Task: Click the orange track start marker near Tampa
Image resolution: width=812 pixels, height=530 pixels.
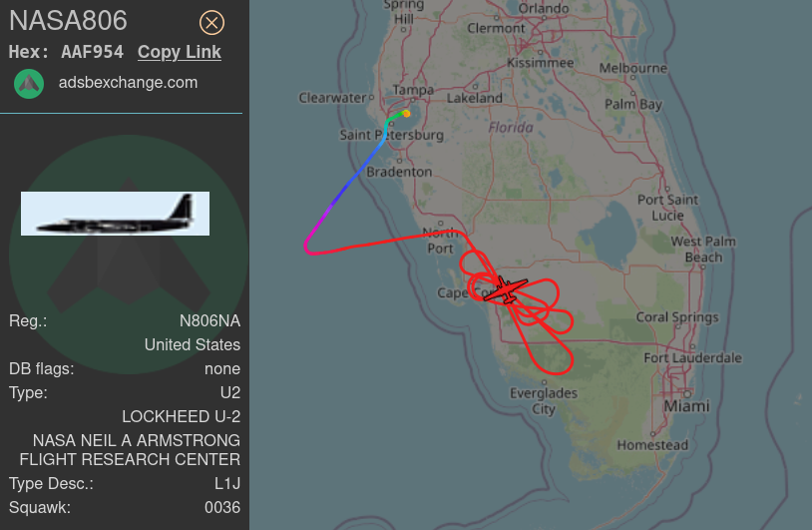Action: pyautogui.click(x=407, y=114)
